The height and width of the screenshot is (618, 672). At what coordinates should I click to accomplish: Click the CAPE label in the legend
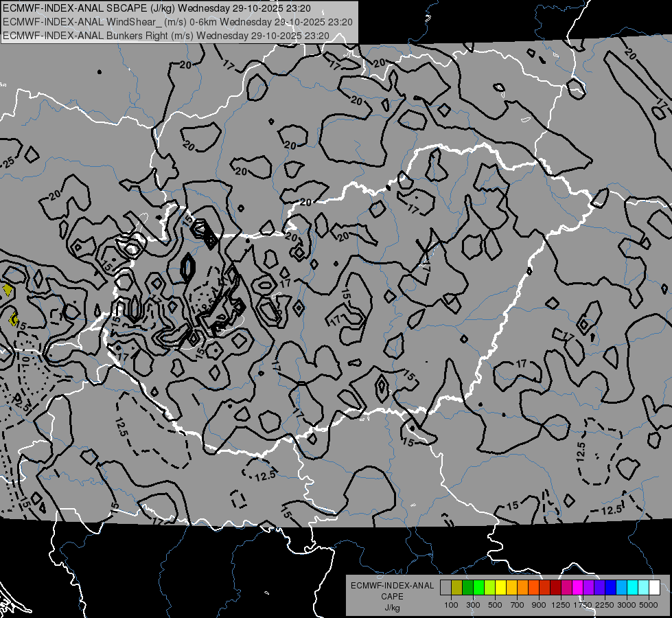(392, 597)
